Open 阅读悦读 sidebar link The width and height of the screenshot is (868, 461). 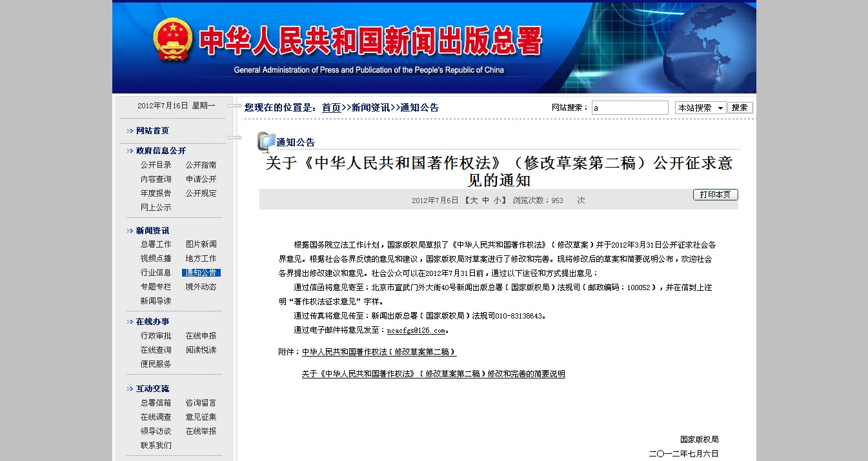pos(201,350)
